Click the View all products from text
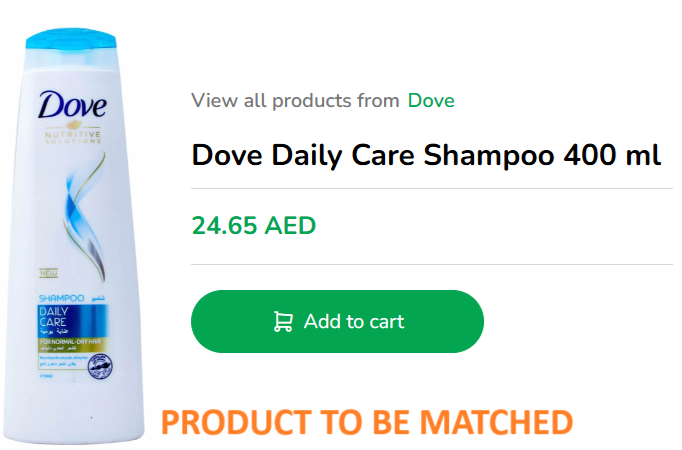 click(x=295, y=101)
